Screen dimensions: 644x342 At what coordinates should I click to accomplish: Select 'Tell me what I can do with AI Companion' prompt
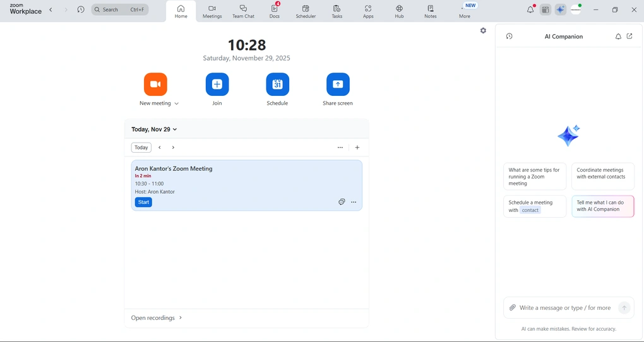pyautogui.click(x=603, y=206)
